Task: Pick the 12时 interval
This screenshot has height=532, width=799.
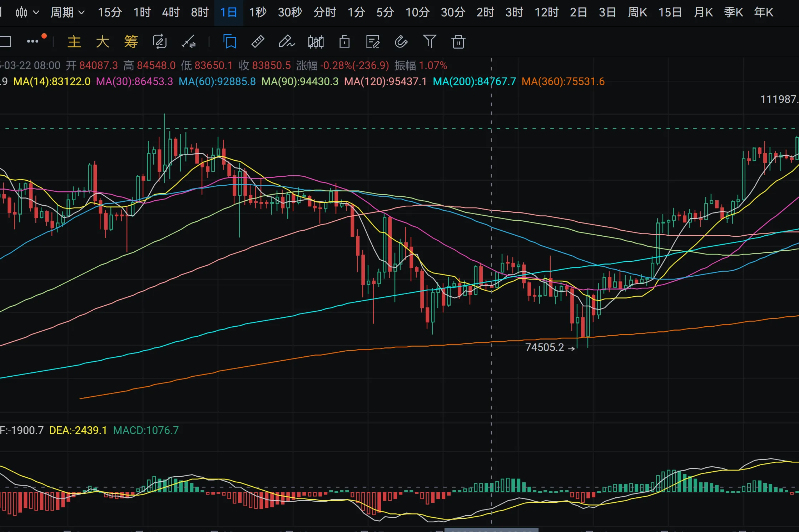Action: coord(546,12)
